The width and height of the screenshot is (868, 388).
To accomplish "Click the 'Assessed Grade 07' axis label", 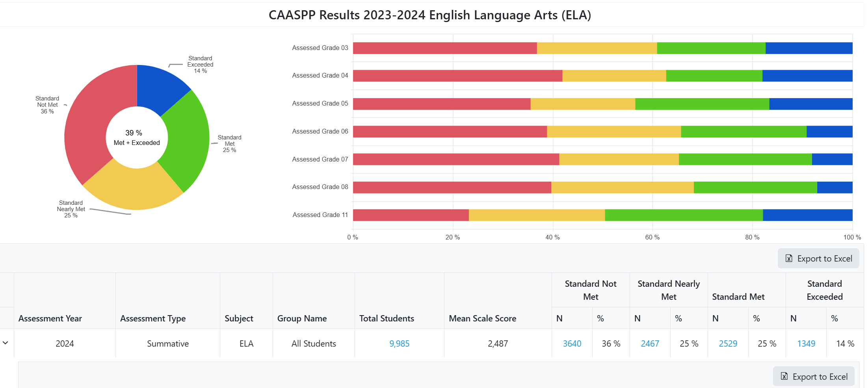I will [x=320, y=159].
